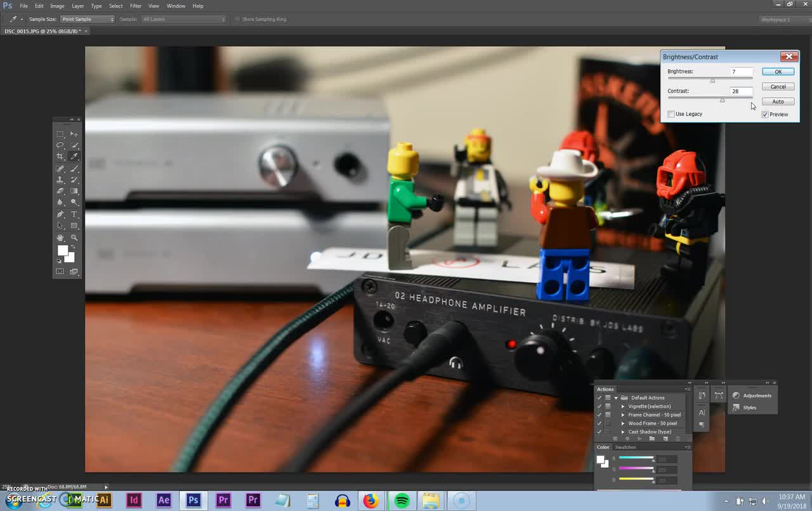Open the Character panel icon
The height and width of the screenshot is (511, 812).
point(702,413)
